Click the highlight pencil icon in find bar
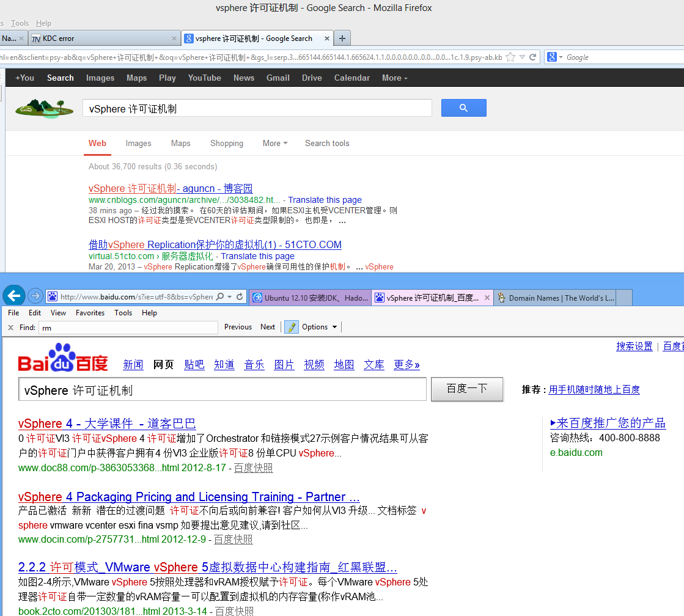 292,327
